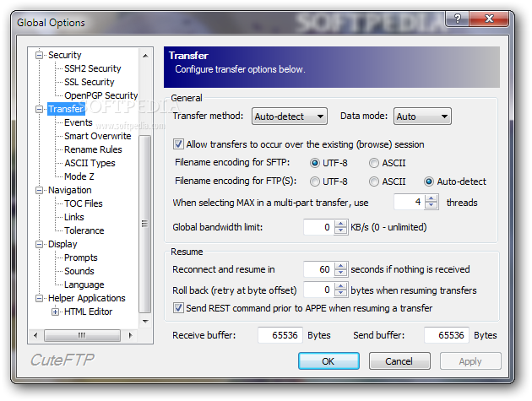Select the Helper Applications tree item
532x401 pixels.
pos(87,298)
